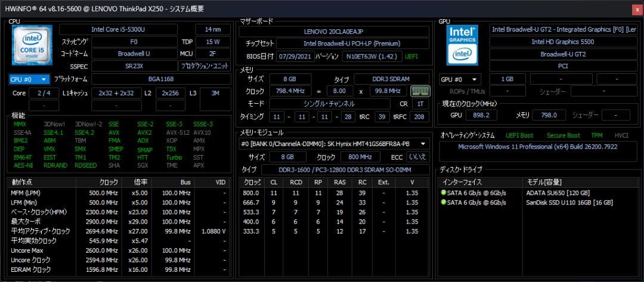Click the AES-NI feature flag
This screenshot has width=644, height=282.
(22, 165)
